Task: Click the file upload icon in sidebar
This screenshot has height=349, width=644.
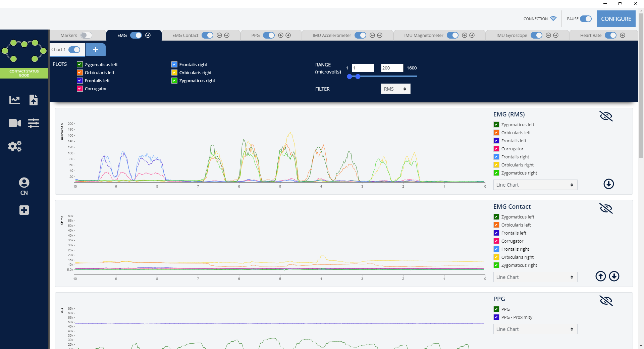Action: click(34, 100)
